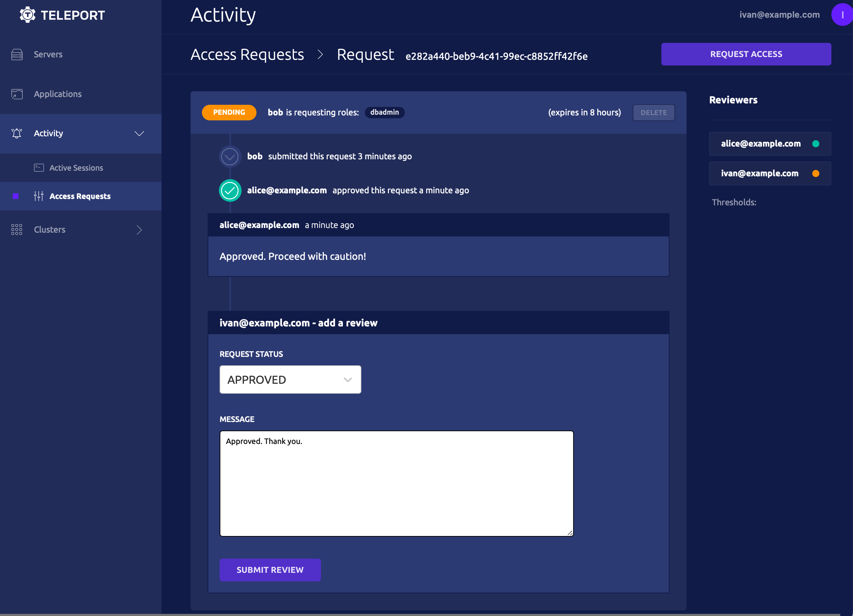Toggle alice approval status indicator
This screenshot has height=616, width=853.
[x=817, y=144]
